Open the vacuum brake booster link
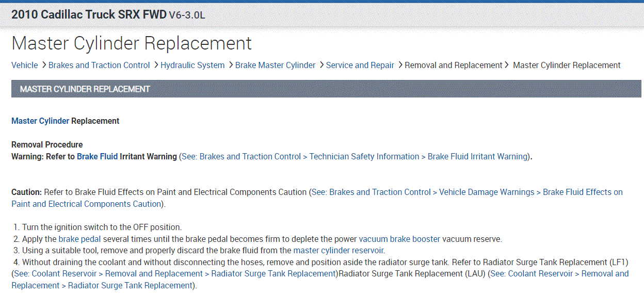 pos(399,239)
